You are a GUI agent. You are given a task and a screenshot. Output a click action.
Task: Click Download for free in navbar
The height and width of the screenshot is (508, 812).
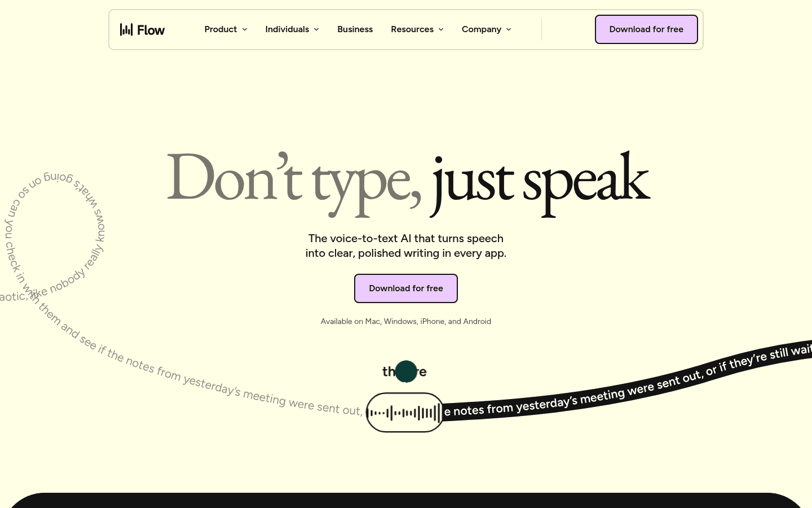click(646, 29)
